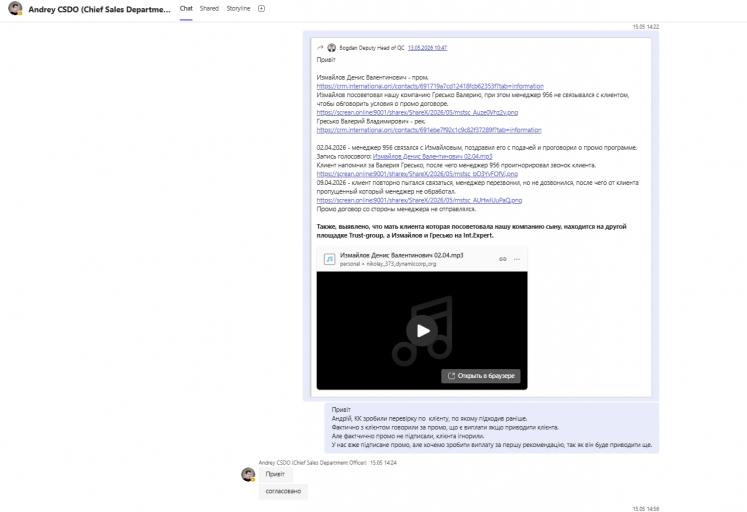Viewport: 747px width, 512px height.
Task: Select Andrey's Привіт message bubble
Action: pyautogui.click(x=275, y=474)
